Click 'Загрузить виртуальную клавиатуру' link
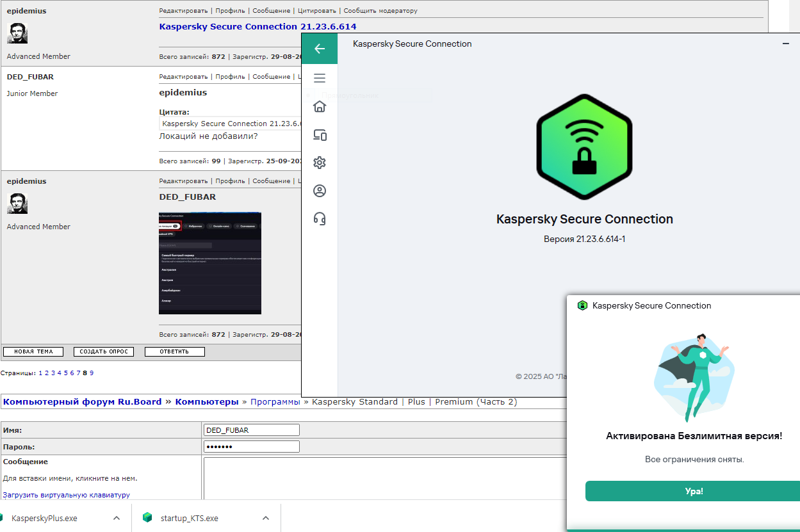This screenshot has width=800, height=532. [67, 495]
